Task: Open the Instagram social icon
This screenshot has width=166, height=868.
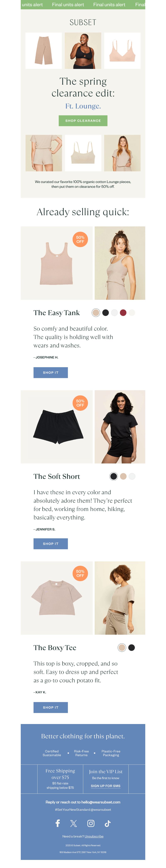Action: tap(91, 823)
